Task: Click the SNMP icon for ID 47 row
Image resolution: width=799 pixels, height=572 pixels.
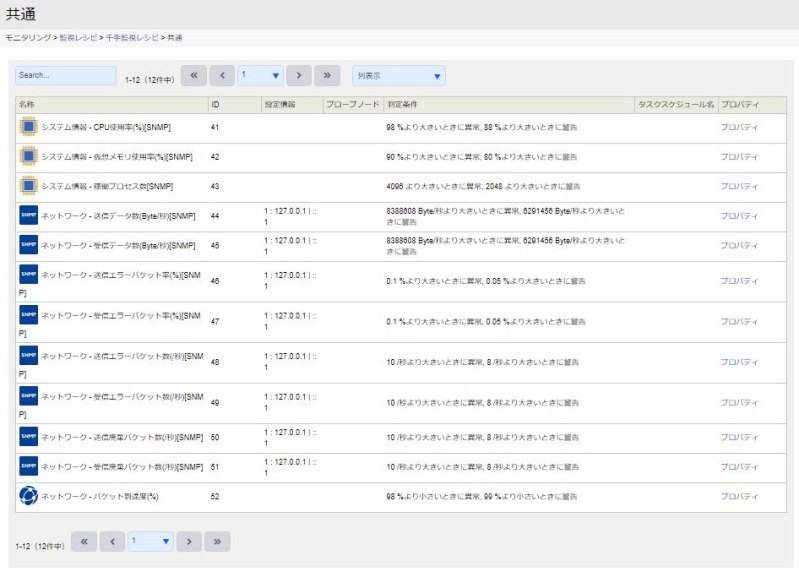Action: [x=29, y=315]
